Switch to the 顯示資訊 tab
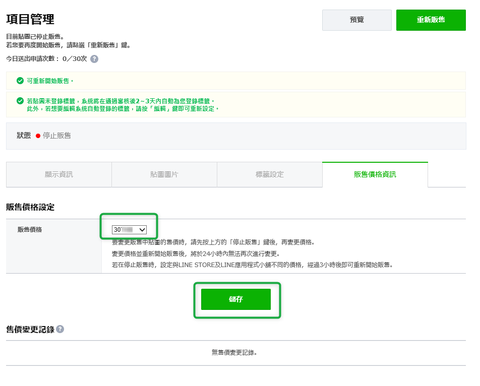This screenshot has height=386, width=480. pyautogui.click(x=59, y=174)
